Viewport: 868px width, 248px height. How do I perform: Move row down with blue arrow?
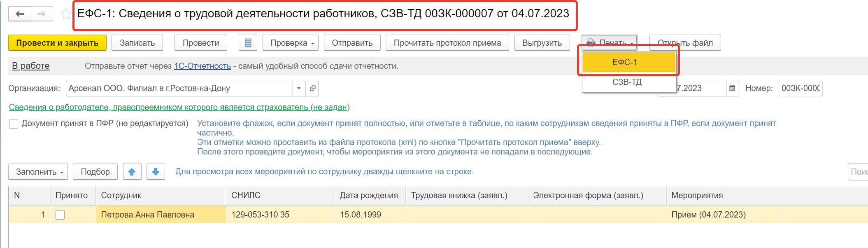point(156,172)
